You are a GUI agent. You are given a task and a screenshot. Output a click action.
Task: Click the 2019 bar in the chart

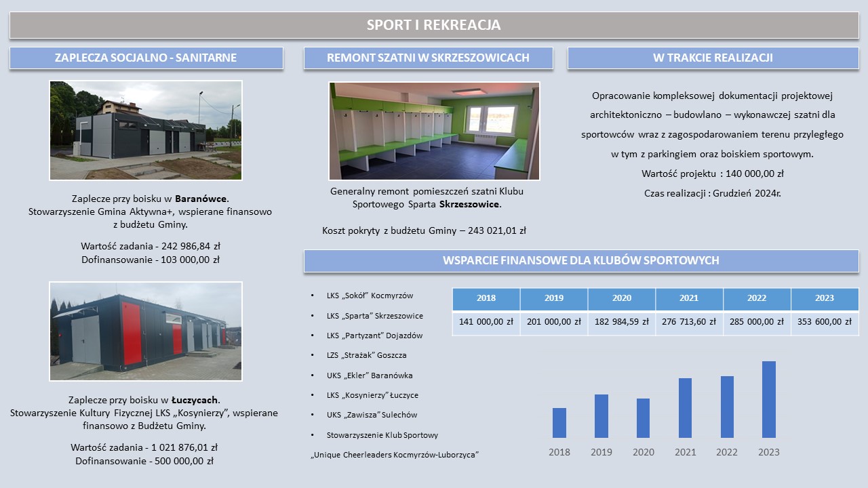(x=601, y=416)
